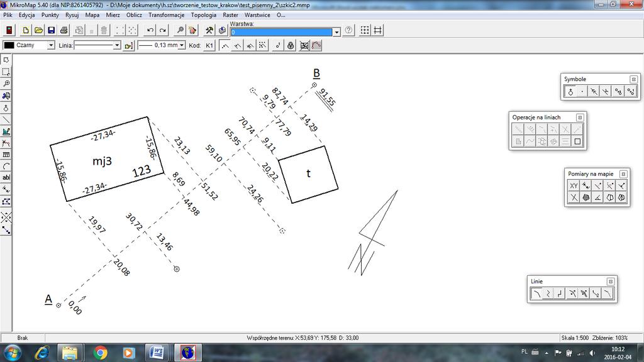This screenshot has height=362, width=644.
Task: Open the Czarny color dropdown
Action: point(50,45)
